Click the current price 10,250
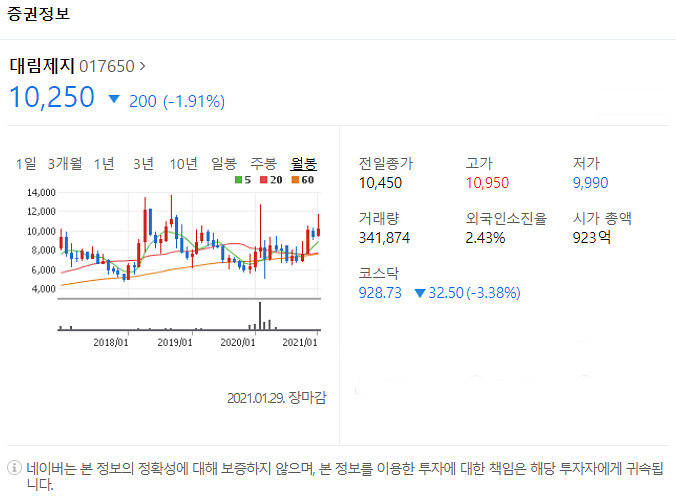 click(52, 97)
